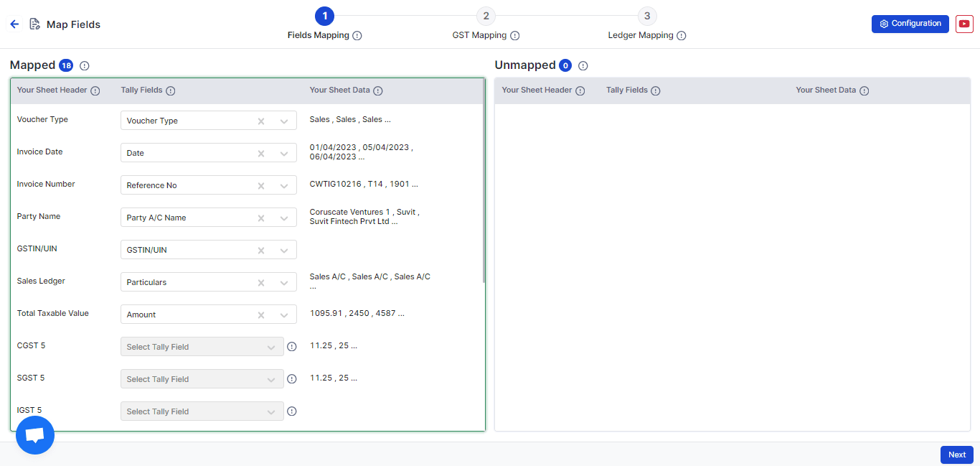Clear the Voucher Type Tally field
Screen dimensions: 980x466
(261, 121)
